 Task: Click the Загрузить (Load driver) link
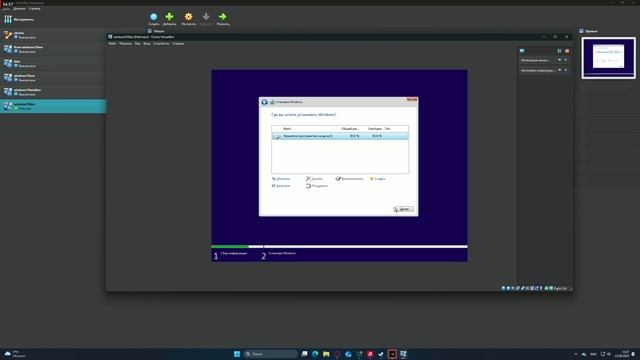[281, 186]
